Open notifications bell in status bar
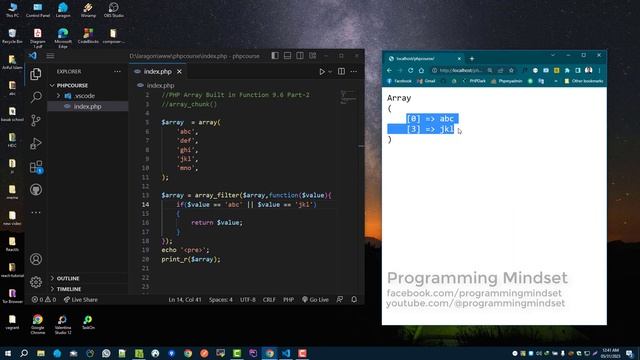 [354, 300]
